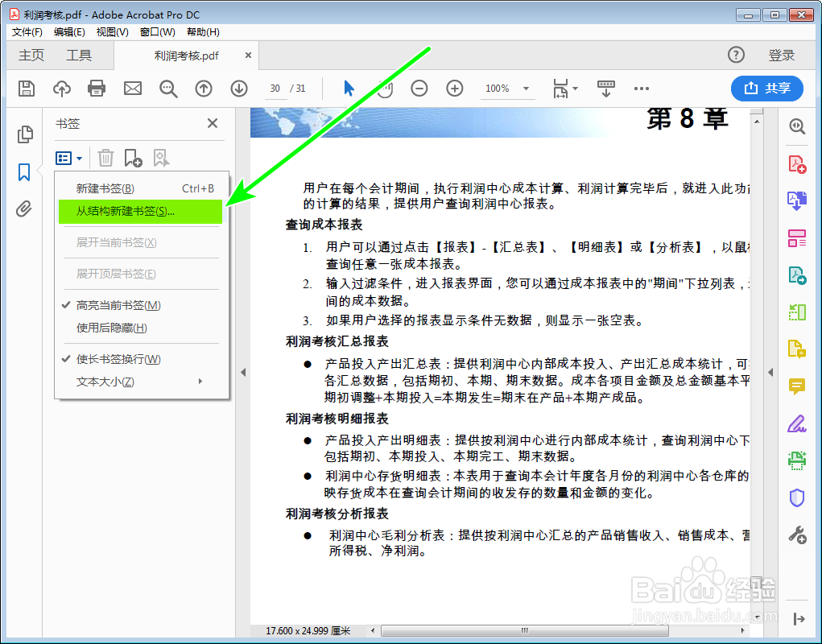Open the Help question mark

(x=736, y=55)
